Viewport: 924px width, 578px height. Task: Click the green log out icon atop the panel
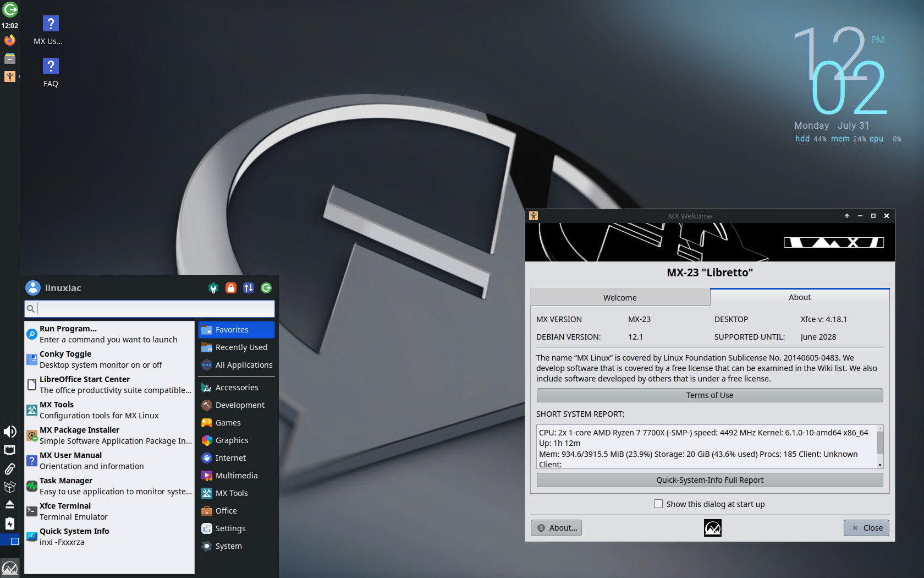10,9
